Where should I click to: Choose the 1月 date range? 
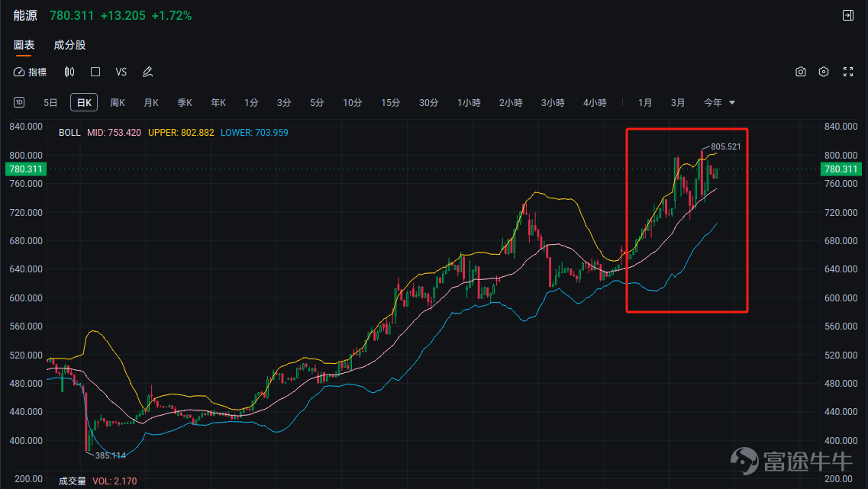645,103
